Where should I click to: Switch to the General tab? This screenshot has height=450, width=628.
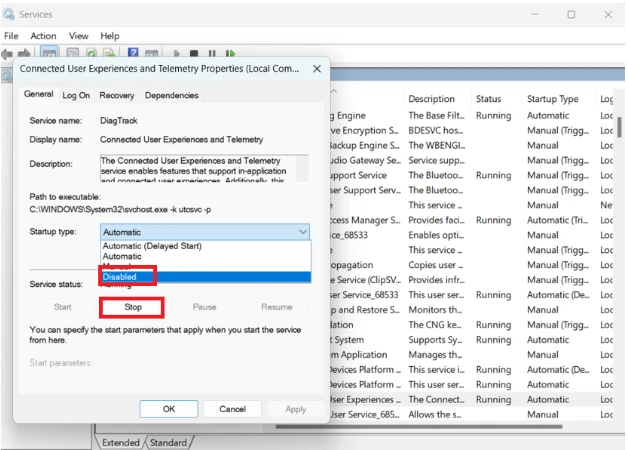[38, 94]
